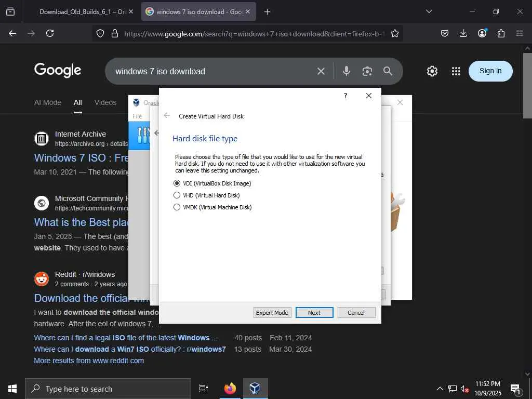532x399 pixels.
Task: Show hidden system tray icons
Action: click(x=440, y=389)
